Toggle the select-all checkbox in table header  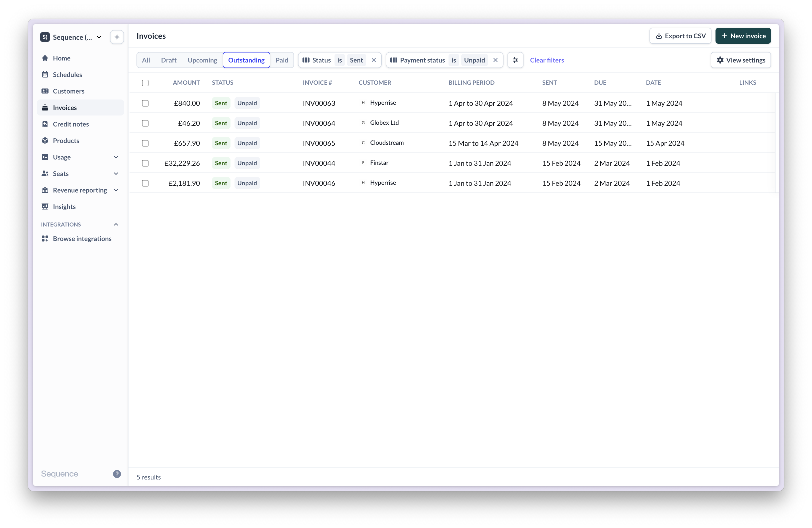point(145,83)
